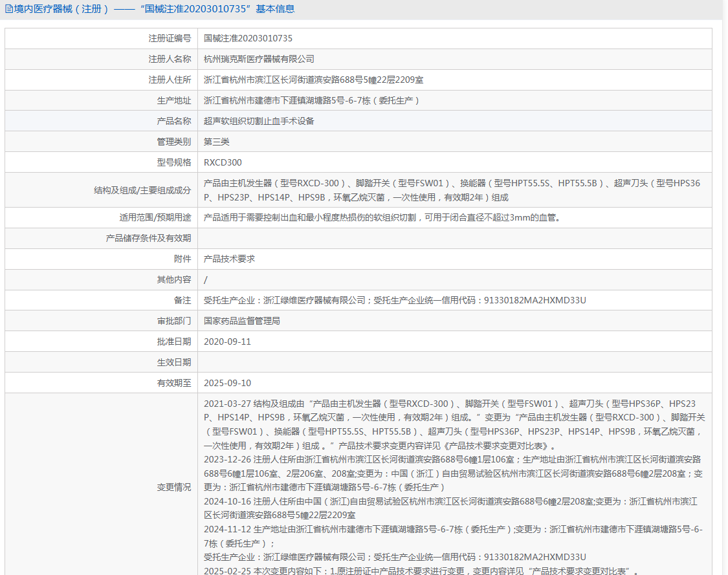
Task: Click the 产品储存条件及有效期 label
Action: pos(148,238)
